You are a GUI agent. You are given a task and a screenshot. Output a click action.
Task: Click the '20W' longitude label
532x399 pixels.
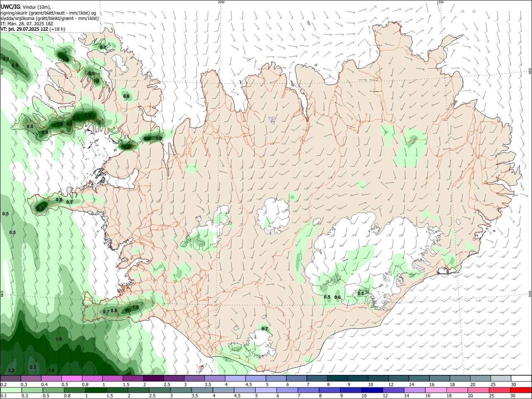click(x=221, y=2)
